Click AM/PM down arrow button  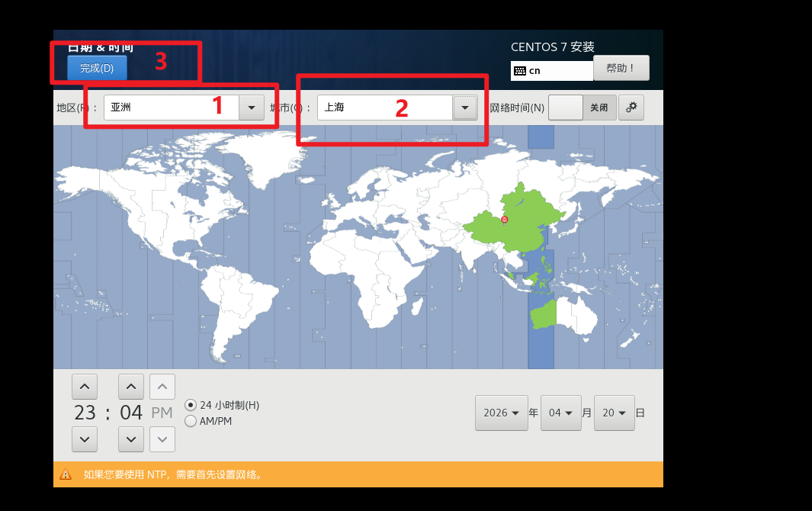(162, 439)
